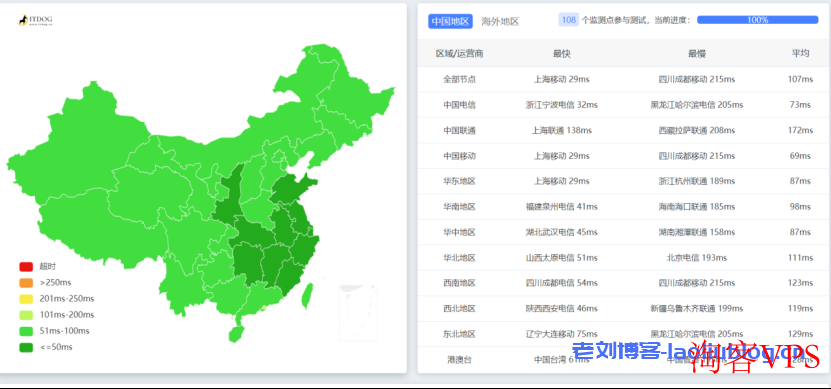Click the South China Sea inset map

tap(358, 313)
